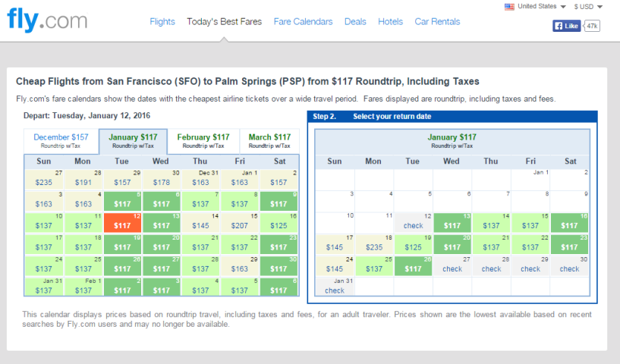The width and height of the screenshot is (620, 364).
Task: Choose return date Jan 20 for $117
Action: pyautogui.click(x=452, y=244)
